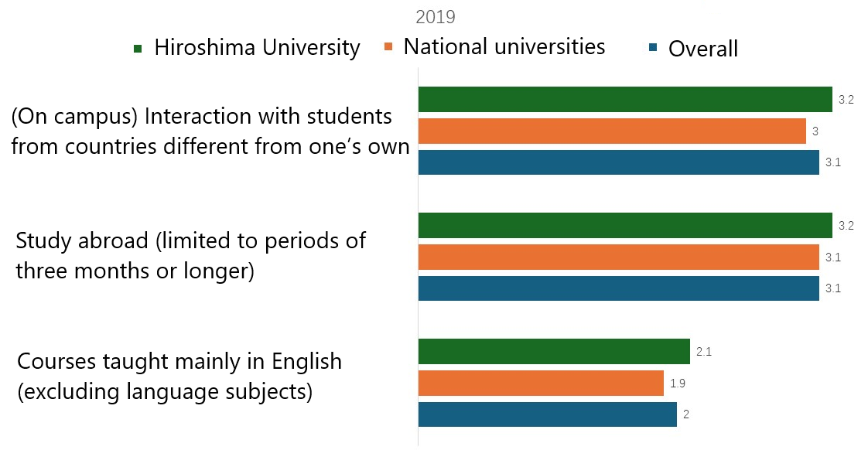Click the orange Study abroad bar
This screenshot has width=868, height=450.
pos(618,257)
